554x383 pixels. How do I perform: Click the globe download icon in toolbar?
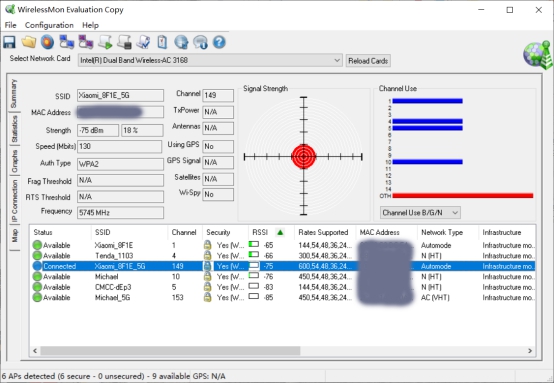[x=181, y=42]
